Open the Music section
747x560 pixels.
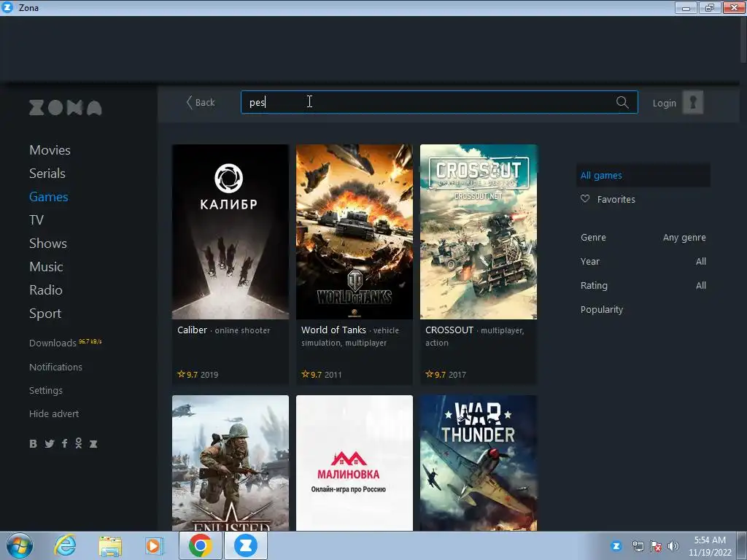coord(46,267)
